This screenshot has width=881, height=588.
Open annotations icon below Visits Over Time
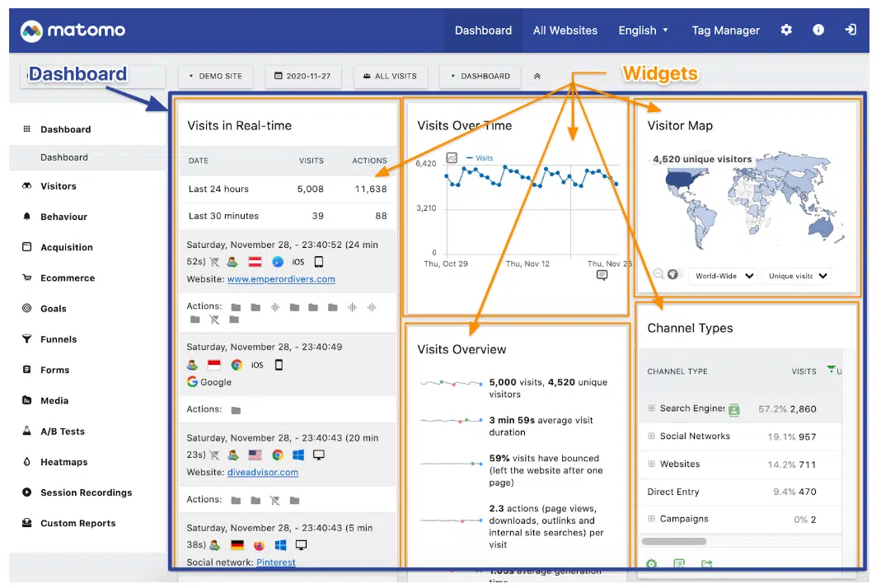[x=602, y=275]
